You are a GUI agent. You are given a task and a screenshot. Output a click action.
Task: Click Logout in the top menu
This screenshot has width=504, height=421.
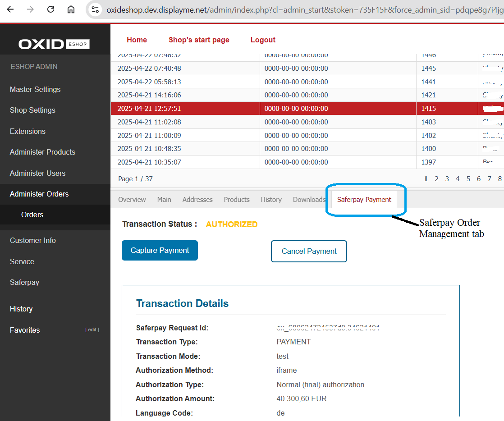(263, 40)
